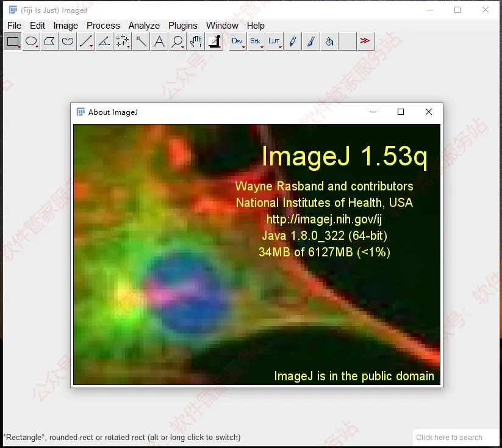The image size is (502, 448).
Task: Click the empty tool slot button
Action: click(x=347, y=42)
